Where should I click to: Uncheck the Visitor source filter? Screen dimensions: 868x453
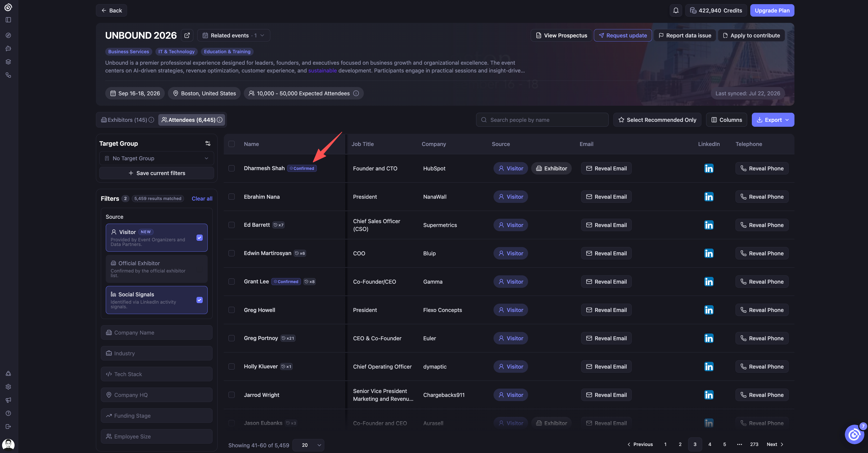(200, 238)
